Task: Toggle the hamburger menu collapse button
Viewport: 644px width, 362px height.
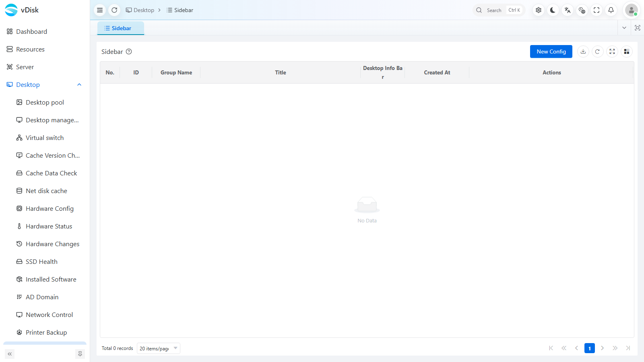Action: coord(100,10)
